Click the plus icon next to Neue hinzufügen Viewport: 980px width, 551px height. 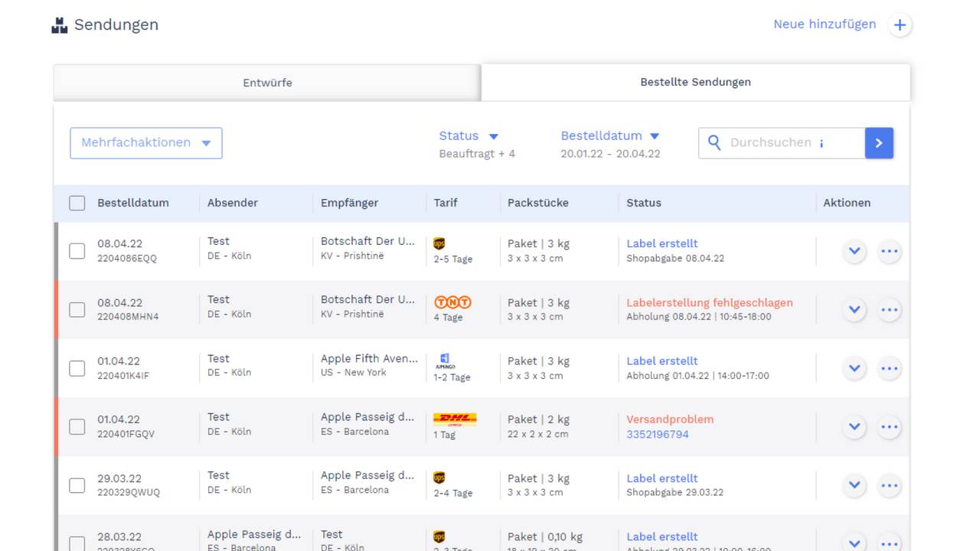(900, 25)
